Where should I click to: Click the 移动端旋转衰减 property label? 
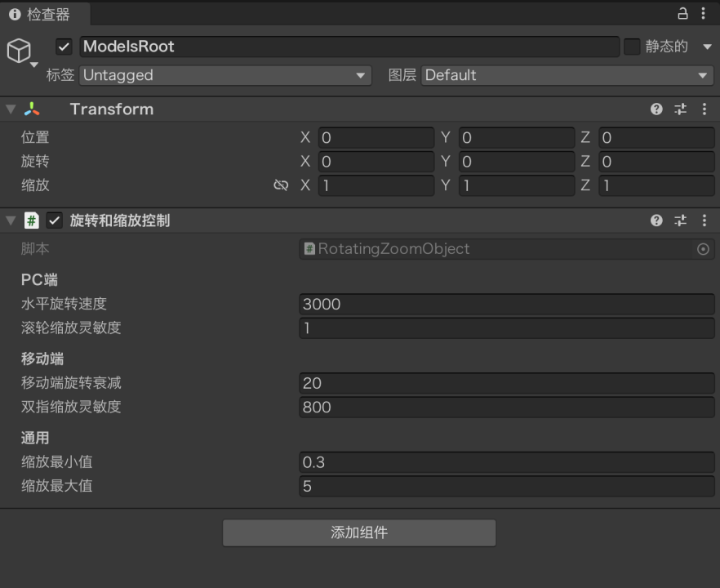(71, 383)
